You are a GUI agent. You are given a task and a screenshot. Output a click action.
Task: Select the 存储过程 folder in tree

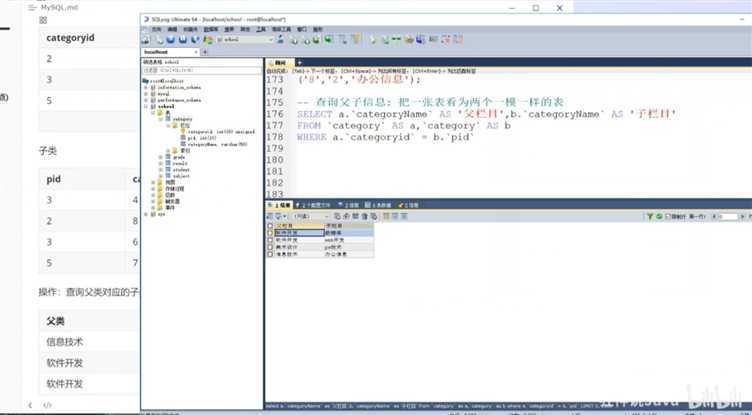click(175, 188)
